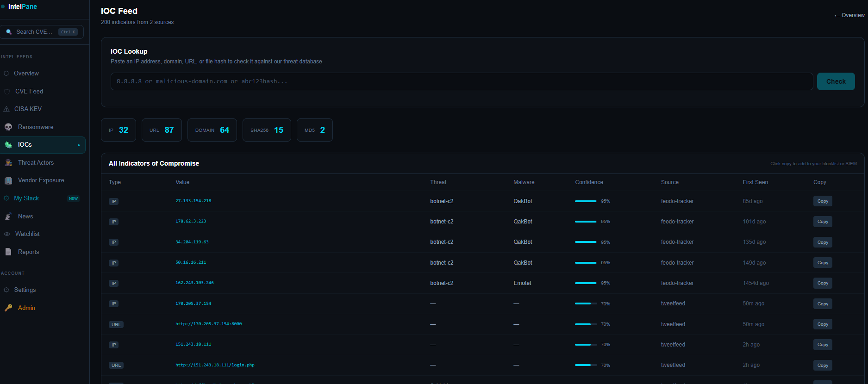868x384 pixels.
Task: Click the Watchlist eye icon
Action: point(6,234)
